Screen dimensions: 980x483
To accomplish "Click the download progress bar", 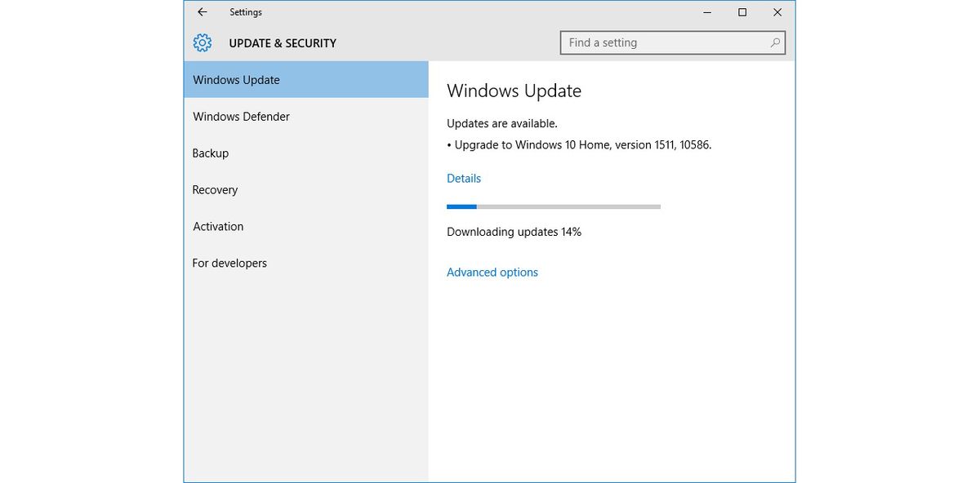I will (553, 206).
